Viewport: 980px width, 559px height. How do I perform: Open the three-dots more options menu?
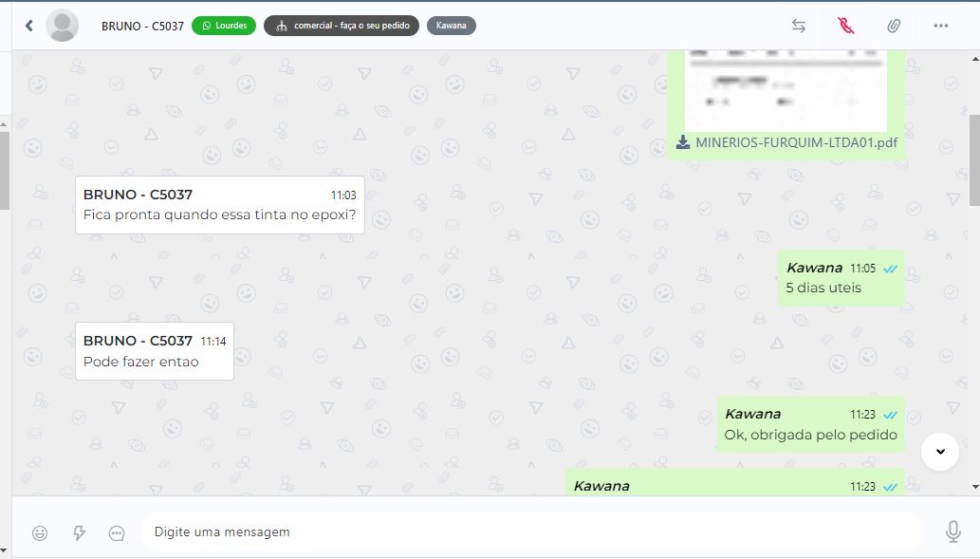940,26
